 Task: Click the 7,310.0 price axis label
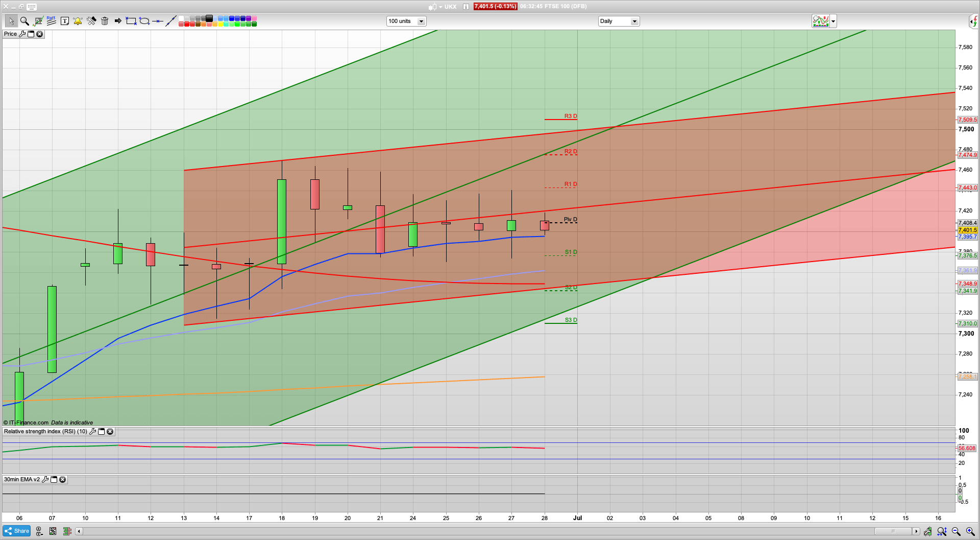click(x=967, y=323)
